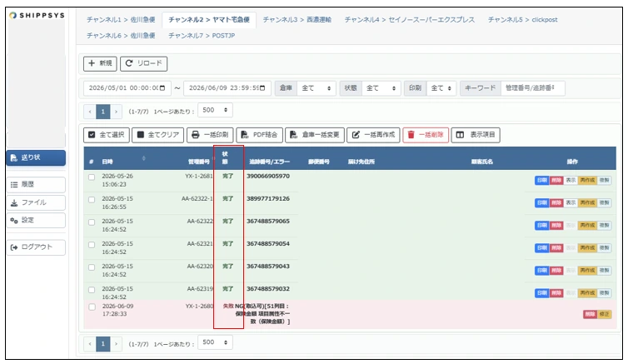Image resolution: width=628 pixels, height=364 pixels.
Task: Click page 1 in the bottom pagination
Action: pyautogui.click(x=103, y=344)
